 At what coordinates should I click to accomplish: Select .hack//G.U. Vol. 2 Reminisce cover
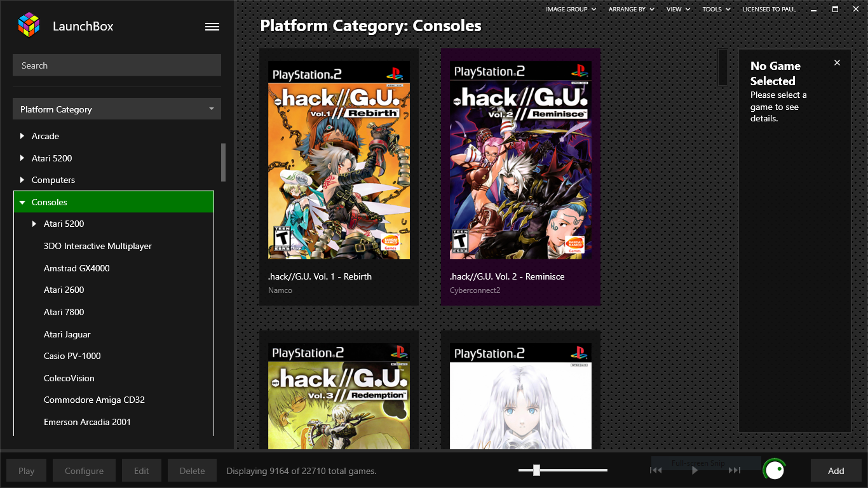click(520, 160)
